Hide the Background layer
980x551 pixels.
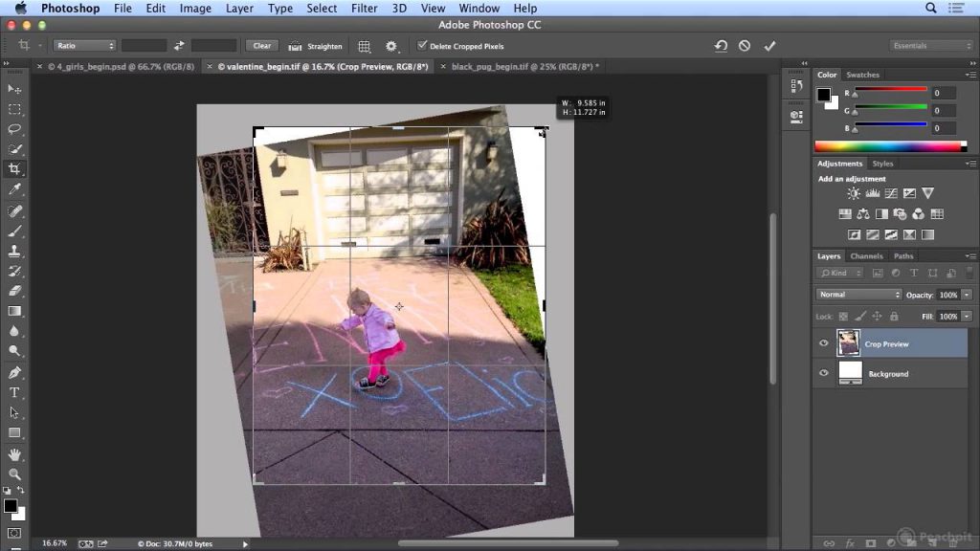point(824,373)
